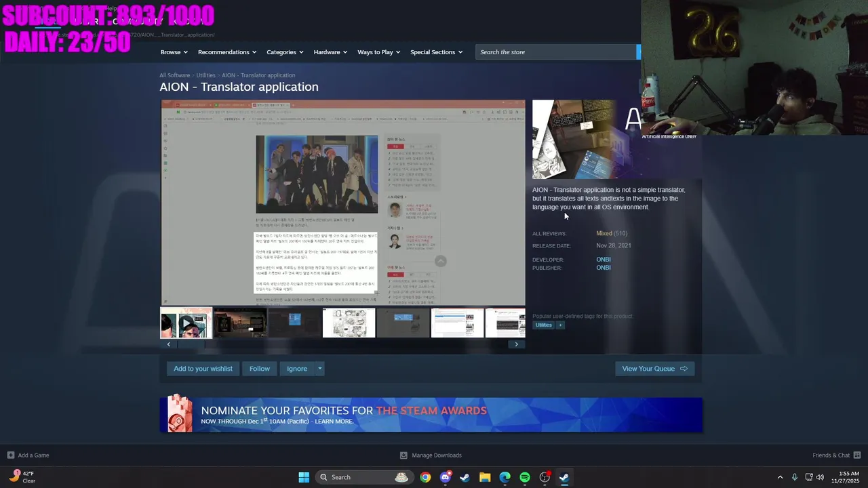Open the Categories dropdown menu
This screenshot has width=868, height=488.
pyautogui.click(x=284, y=52)
